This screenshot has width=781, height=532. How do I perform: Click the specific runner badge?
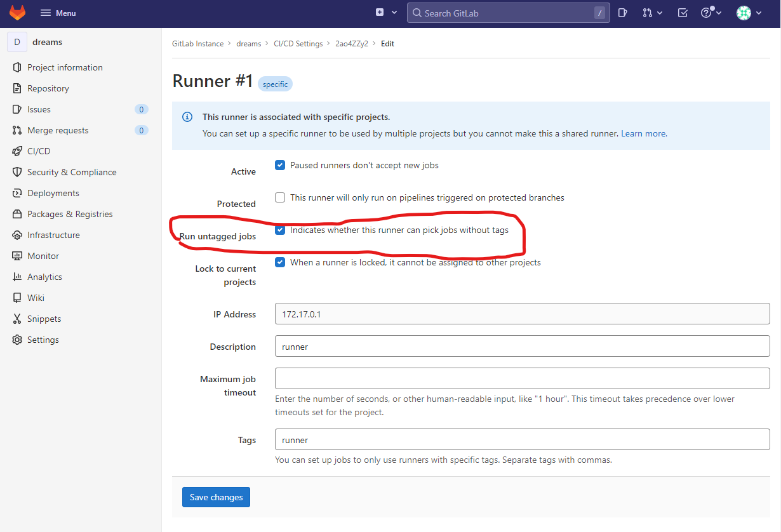(275, 84)
